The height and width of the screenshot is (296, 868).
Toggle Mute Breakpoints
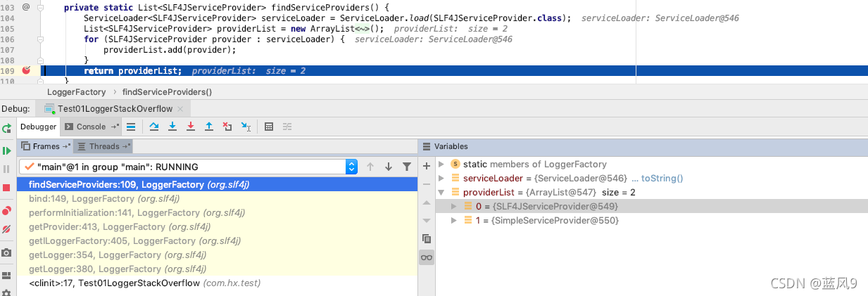tap(6, 229)
